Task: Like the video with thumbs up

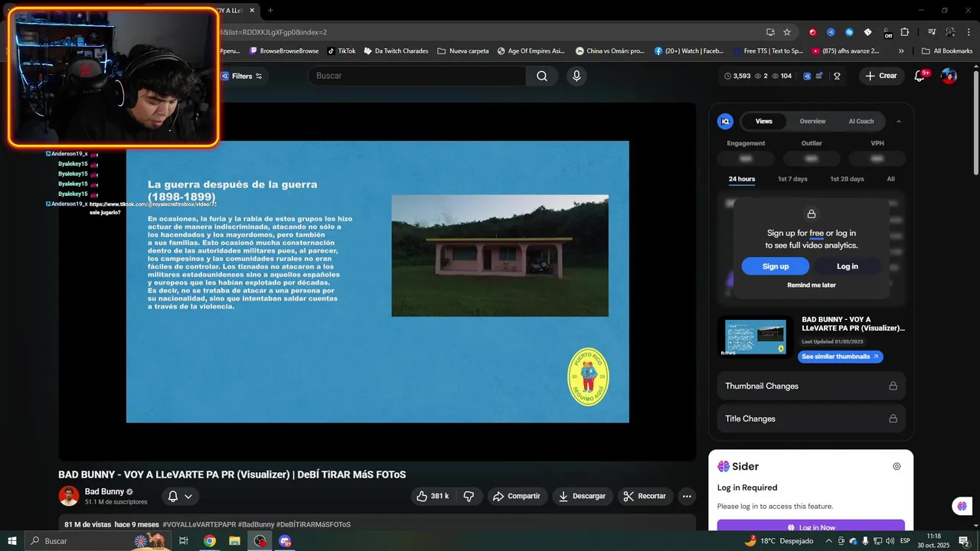Action: click(x=433, y=496)
